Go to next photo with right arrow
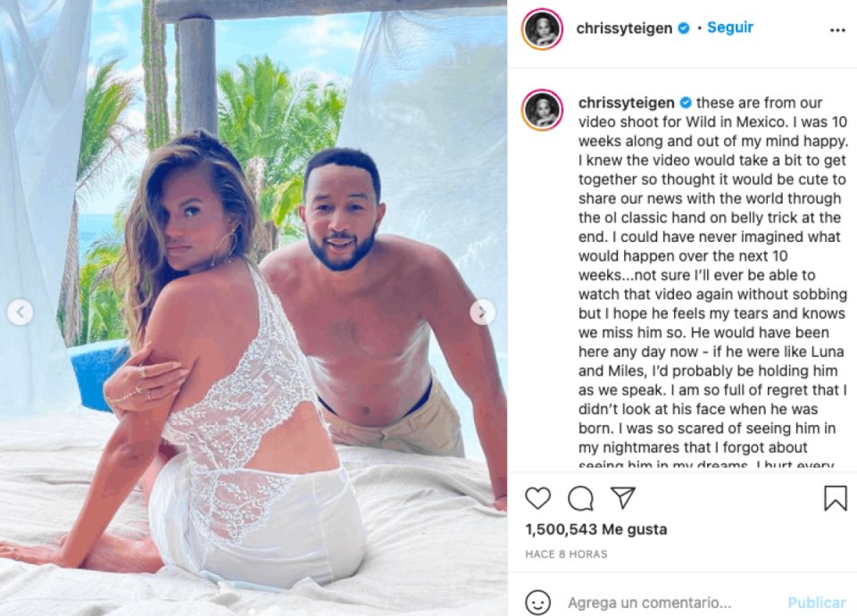 coord(482,312)
